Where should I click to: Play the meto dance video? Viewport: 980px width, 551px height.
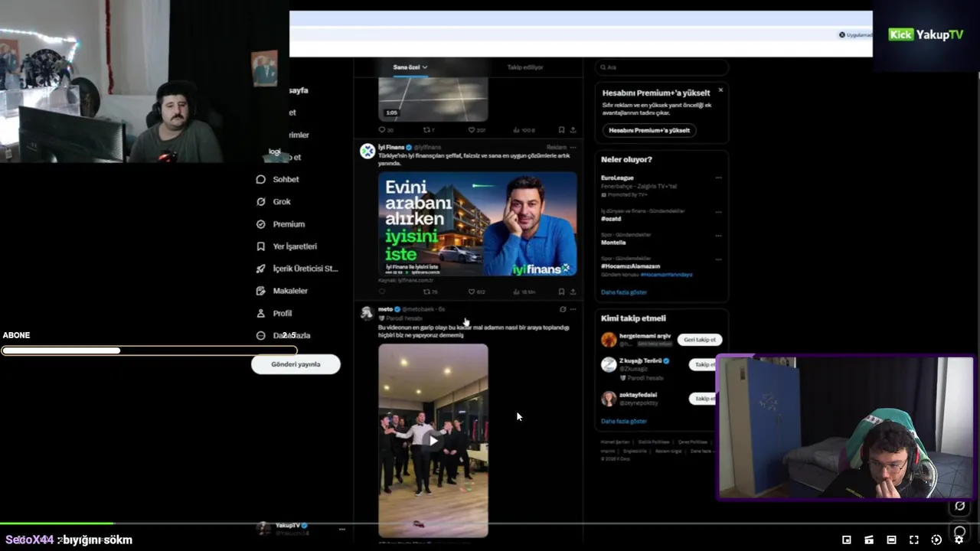coord(433,441)
